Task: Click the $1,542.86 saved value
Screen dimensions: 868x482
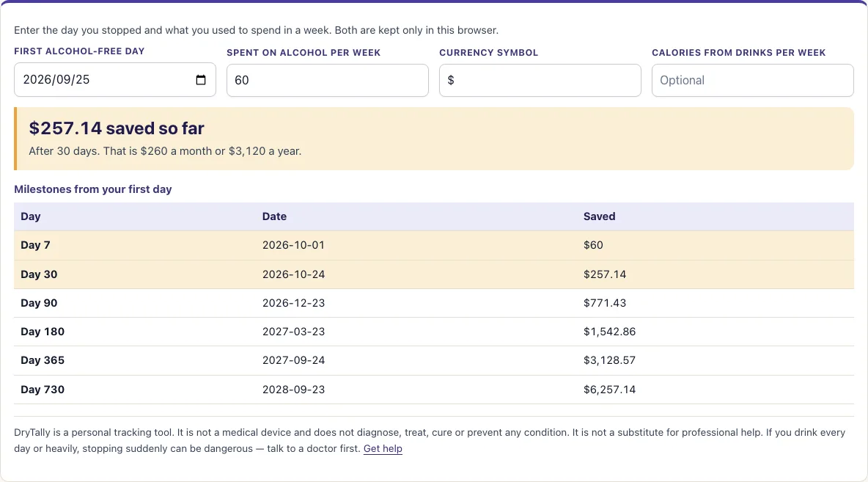Action: tap(609, 332)
